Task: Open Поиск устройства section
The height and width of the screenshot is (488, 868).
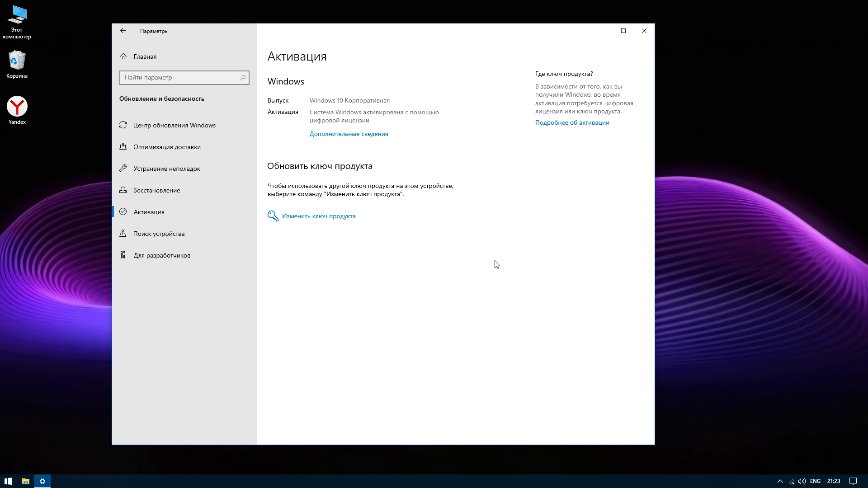Action: coord(159,234)
